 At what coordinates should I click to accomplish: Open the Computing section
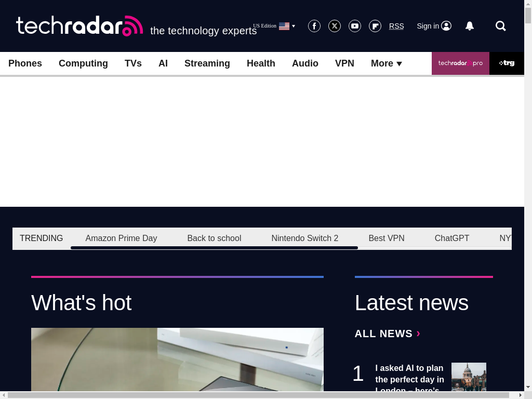83,63
